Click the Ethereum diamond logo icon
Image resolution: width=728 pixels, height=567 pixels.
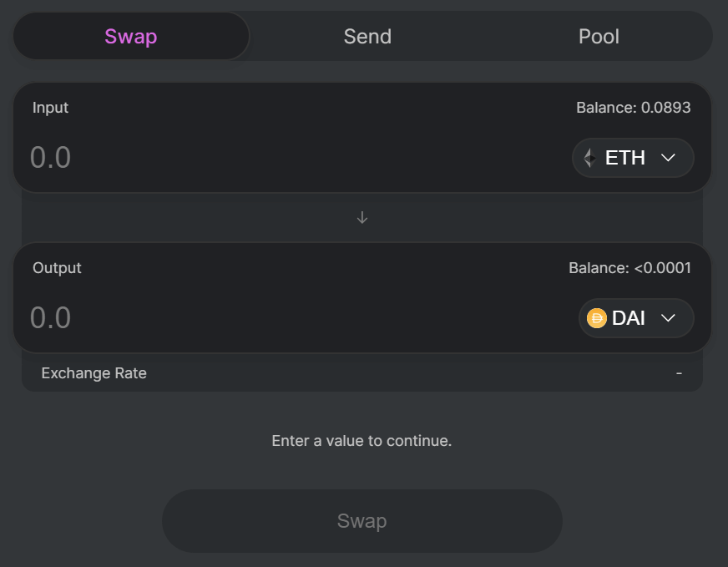590,158
